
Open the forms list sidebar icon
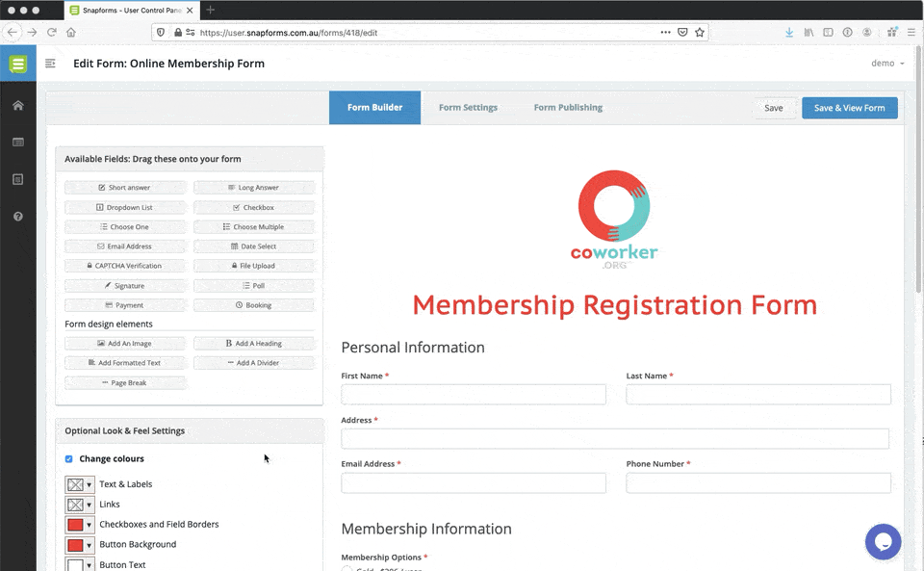[x=18, y=142]
